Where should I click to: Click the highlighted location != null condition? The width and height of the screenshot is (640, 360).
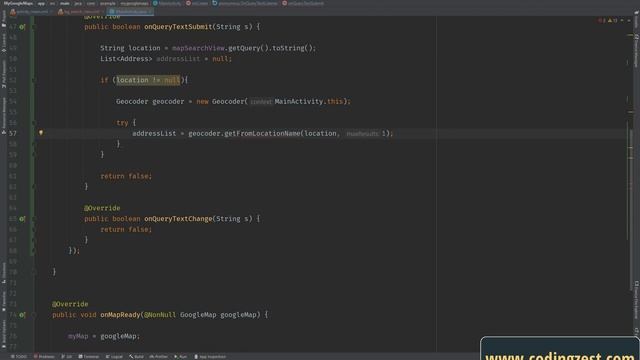click(148, 80)
